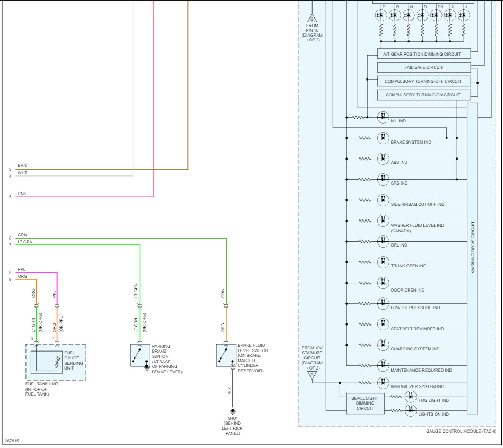The image size is (503, 448).
Task: Click the DOOR OPEN IND lamp symbol
Action: pos(383,283)
